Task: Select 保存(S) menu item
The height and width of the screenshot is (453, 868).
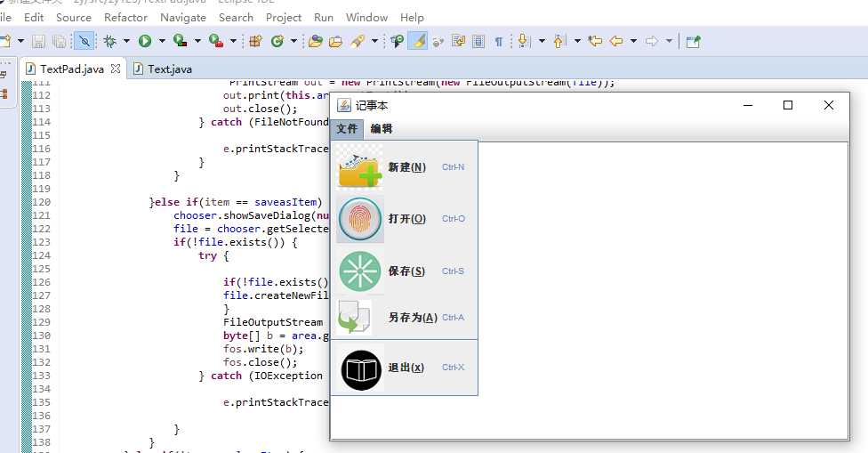Action: [x=404, y=271]
